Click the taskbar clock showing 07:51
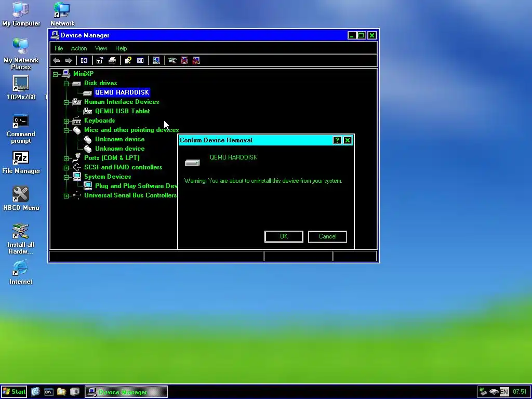The width and height of the screenshot is (532, 399). coord(520,392)
